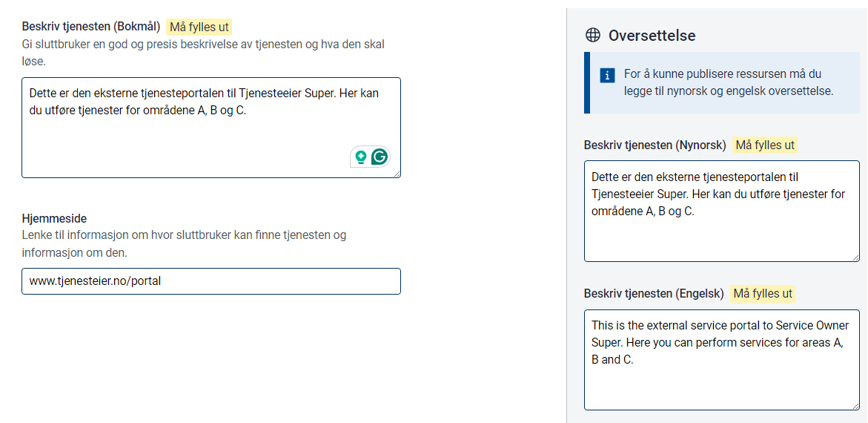Click the Oversettelse panel heading
Image resolution: width=868 pixels, height=423 pixels.
click(x=652, y=35)
